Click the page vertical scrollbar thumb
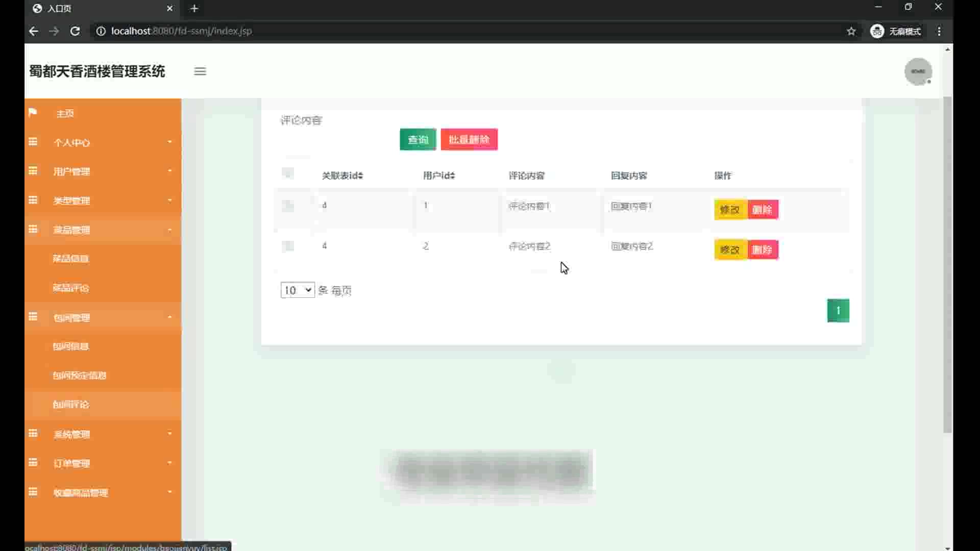This screenshot has width=980, height=551. click(x=948, y=265)
